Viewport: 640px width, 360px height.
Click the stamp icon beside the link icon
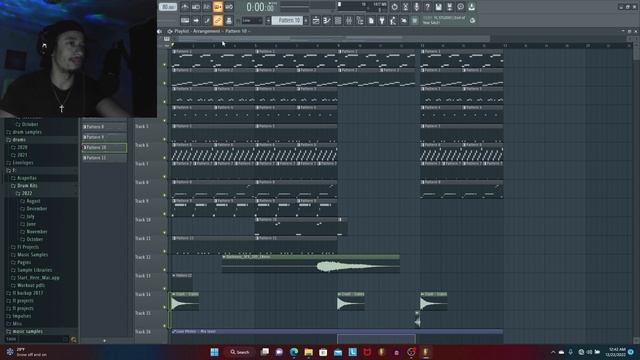click(229, 20)
